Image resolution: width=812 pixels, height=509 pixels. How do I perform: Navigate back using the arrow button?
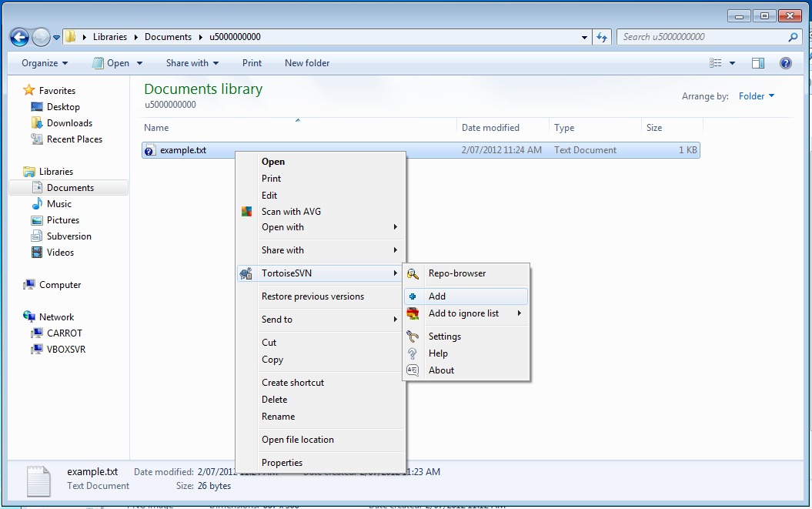click(18, 36)
